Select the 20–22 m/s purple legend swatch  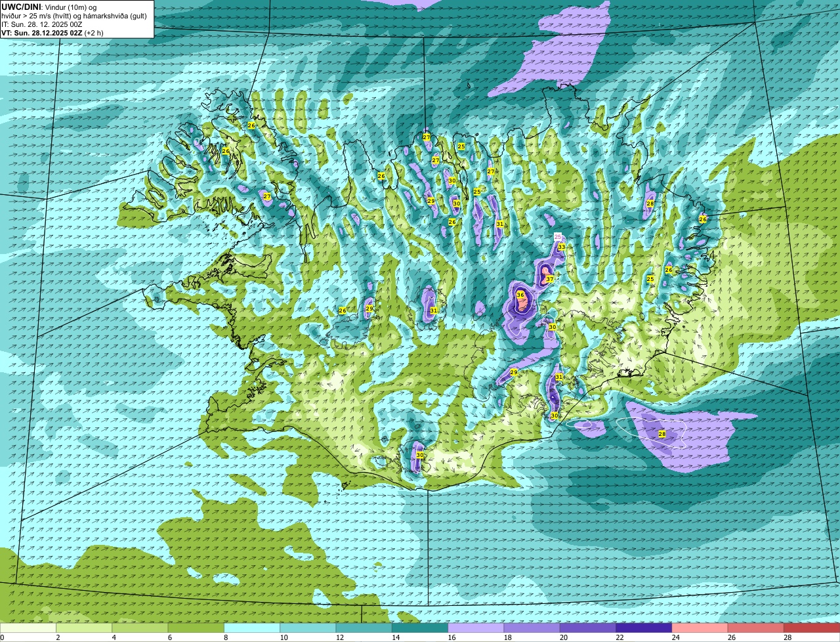tap(587, 628)
